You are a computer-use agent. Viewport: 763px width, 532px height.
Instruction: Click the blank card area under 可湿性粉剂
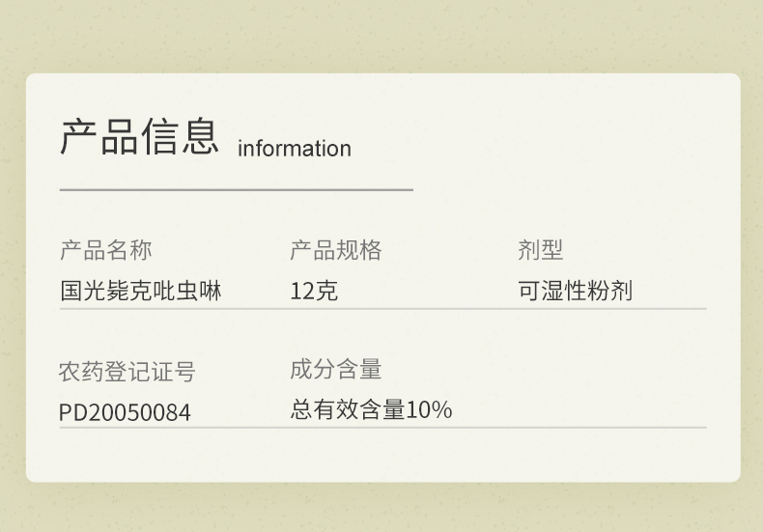coord(610,377)
